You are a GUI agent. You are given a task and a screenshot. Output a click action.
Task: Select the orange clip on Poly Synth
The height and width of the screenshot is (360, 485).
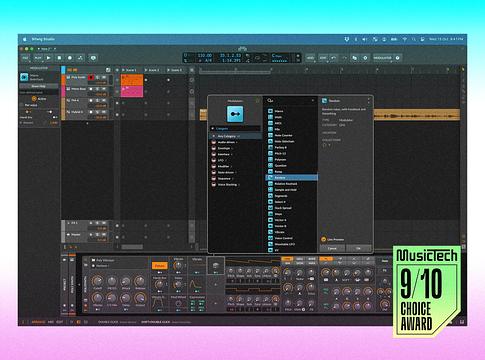132,80
